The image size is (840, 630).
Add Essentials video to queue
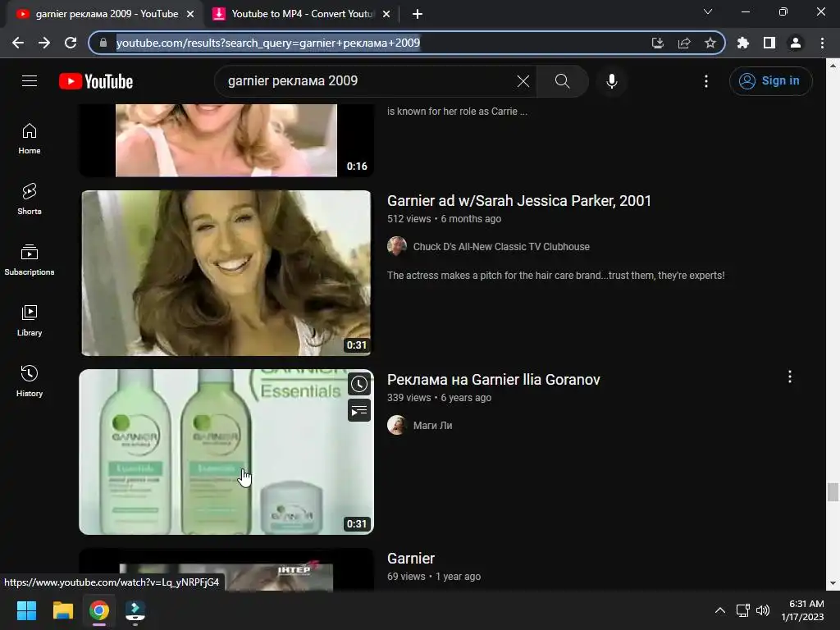359,410
